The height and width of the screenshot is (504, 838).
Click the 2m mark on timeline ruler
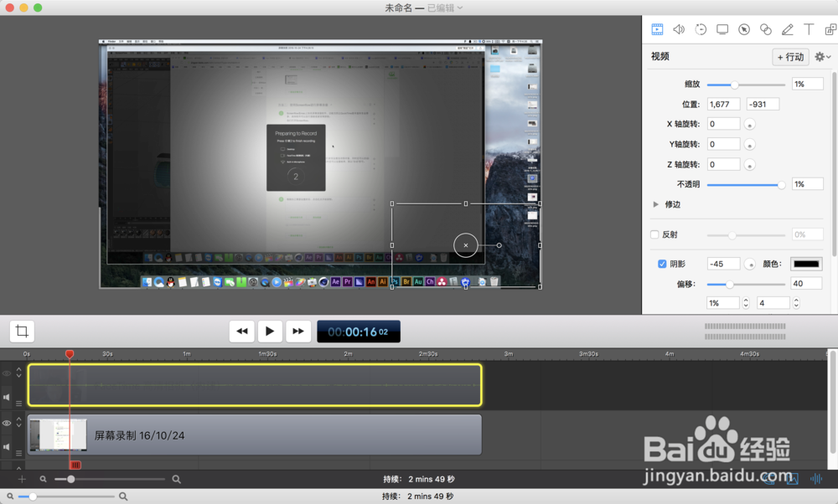click(x=348, y=354)
